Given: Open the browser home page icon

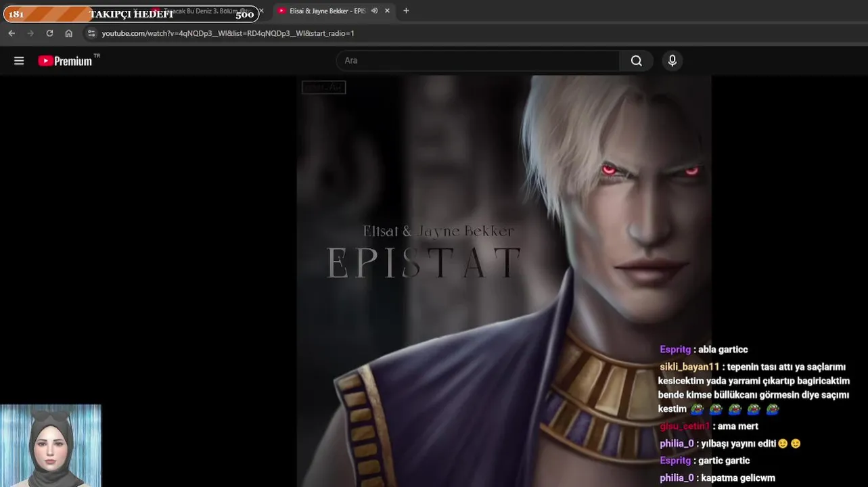Looking at the screenshot, I should (x=68, y=33).
